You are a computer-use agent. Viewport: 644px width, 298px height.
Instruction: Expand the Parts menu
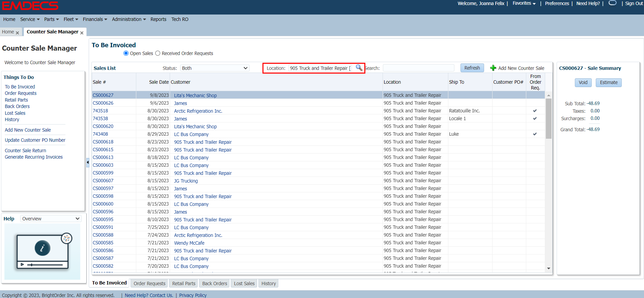(x=51, y=19)
